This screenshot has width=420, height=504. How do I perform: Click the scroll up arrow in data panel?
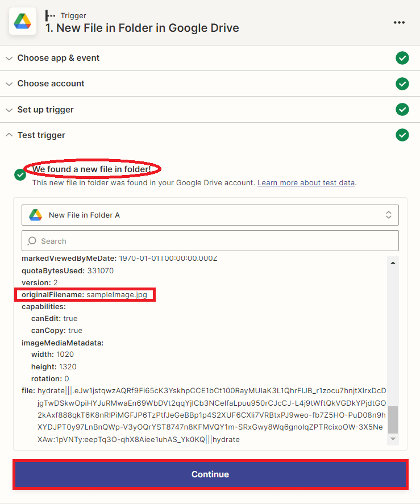(393, 262)
